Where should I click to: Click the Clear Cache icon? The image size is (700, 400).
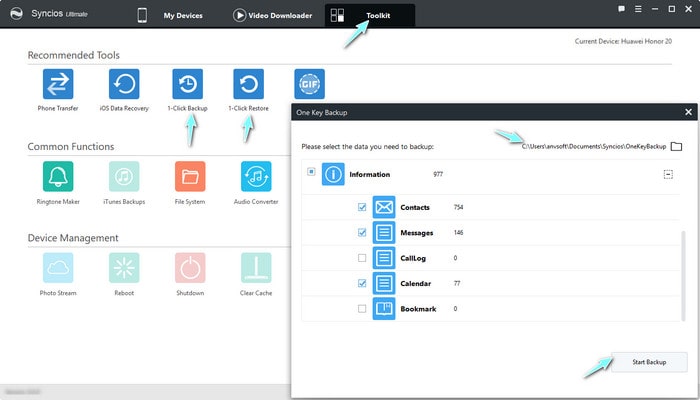(x=256, y=268)
